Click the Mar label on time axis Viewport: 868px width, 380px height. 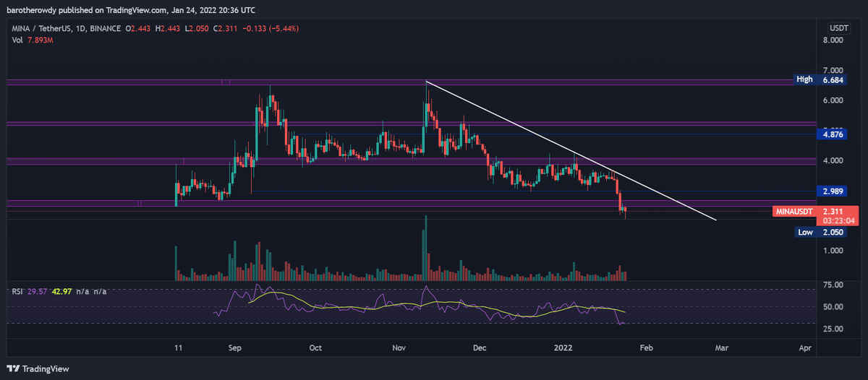point(721,347)
